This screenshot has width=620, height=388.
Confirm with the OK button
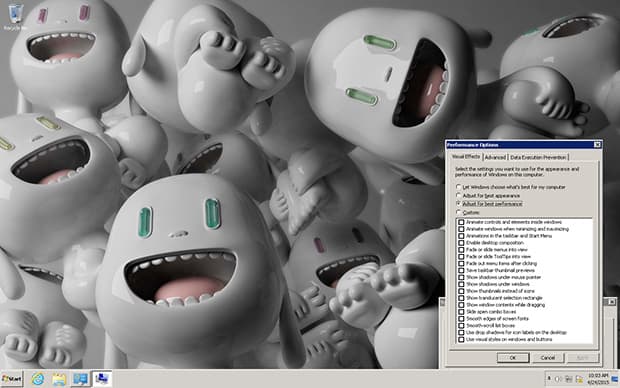click(x=513, y=358)
